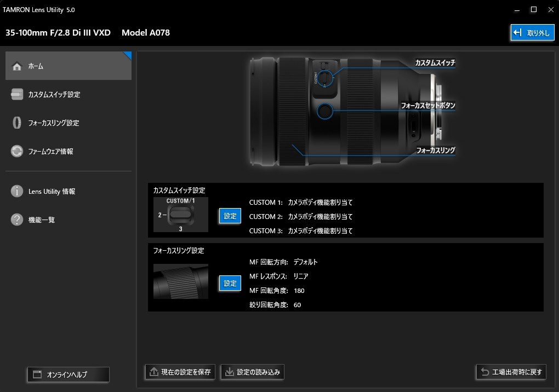The width and height of the screenshot is (559, 392).
Task: Click the Home icon in sidebar
Action: [x=17, y=66]
